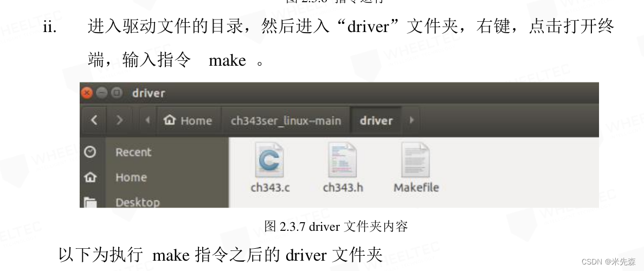This screenshot has height=271, width=644.
Task: Go forward with the right arrow button
Action: click(x=119, y=120)
